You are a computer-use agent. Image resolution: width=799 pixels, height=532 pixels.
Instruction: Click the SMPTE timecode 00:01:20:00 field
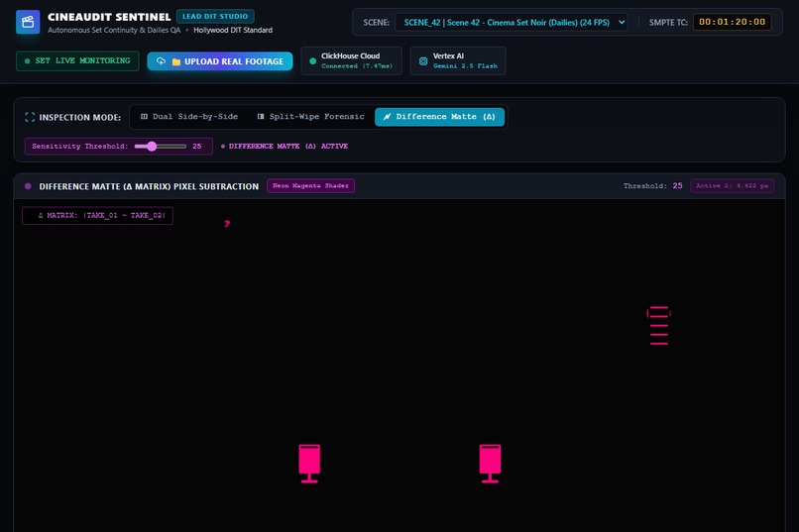coord(732,22)
